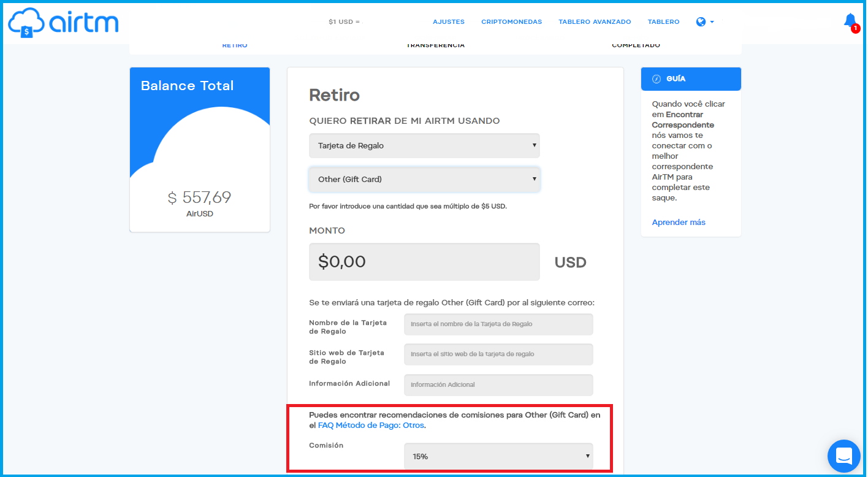Click the Retiro heading

point(334,95)
